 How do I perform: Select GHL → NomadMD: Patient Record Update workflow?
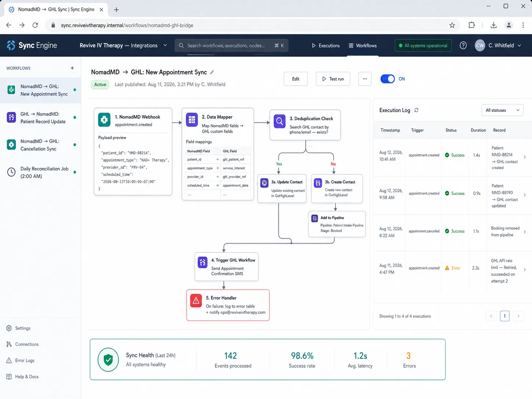(40, 118)
